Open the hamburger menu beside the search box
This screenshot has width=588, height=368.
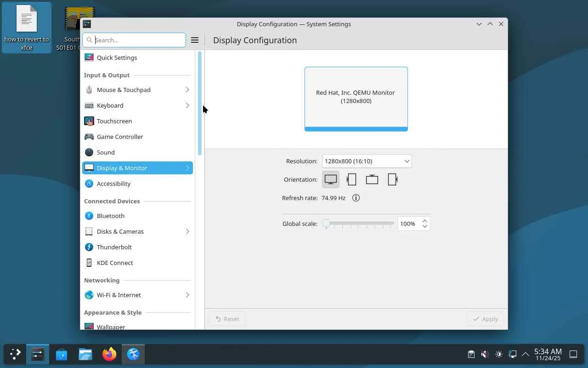[x=195, y=40]
